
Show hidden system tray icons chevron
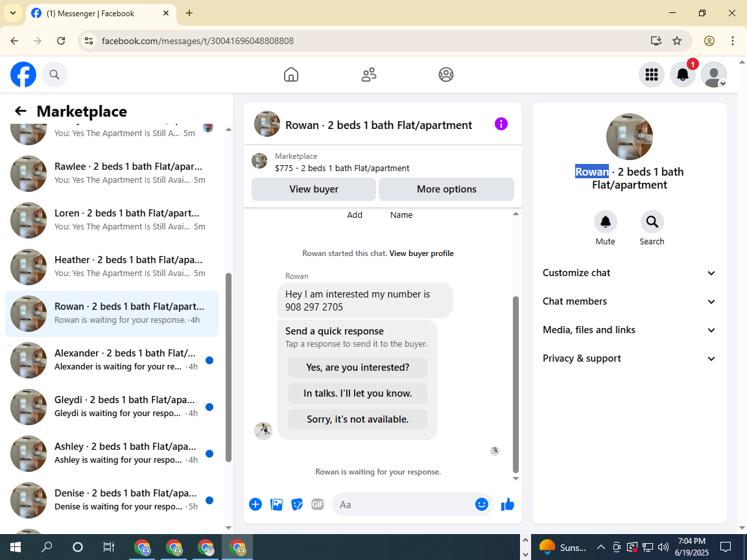(x=601, y=546)
